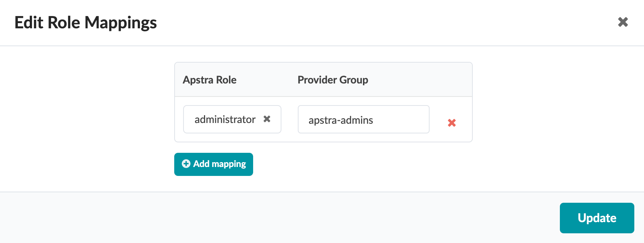Add a new role mapping
The height and width of the screenshot is (243, 644).
tap(214, 164)
